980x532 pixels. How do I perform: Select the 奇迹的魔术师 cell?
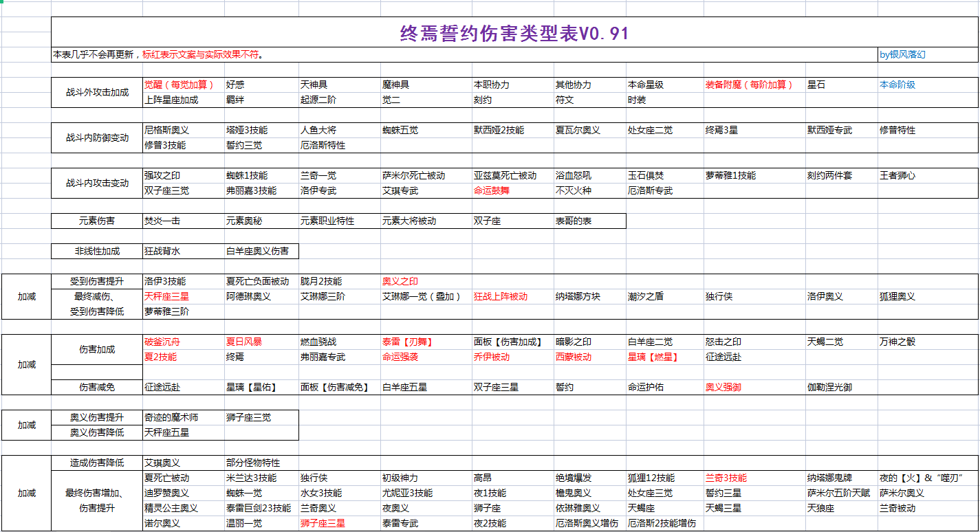pos(184,417)
